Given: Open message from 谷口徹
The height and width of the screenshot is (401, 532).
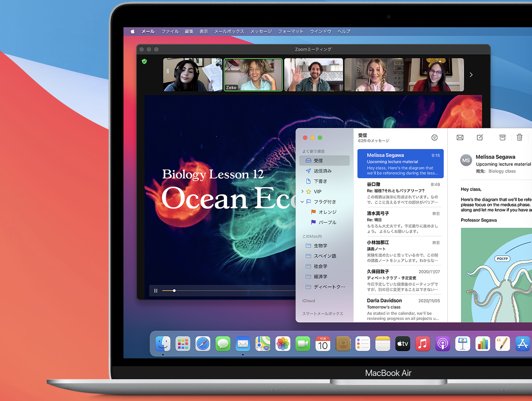Looking at the screenshot, I should [x=400, y=193].
